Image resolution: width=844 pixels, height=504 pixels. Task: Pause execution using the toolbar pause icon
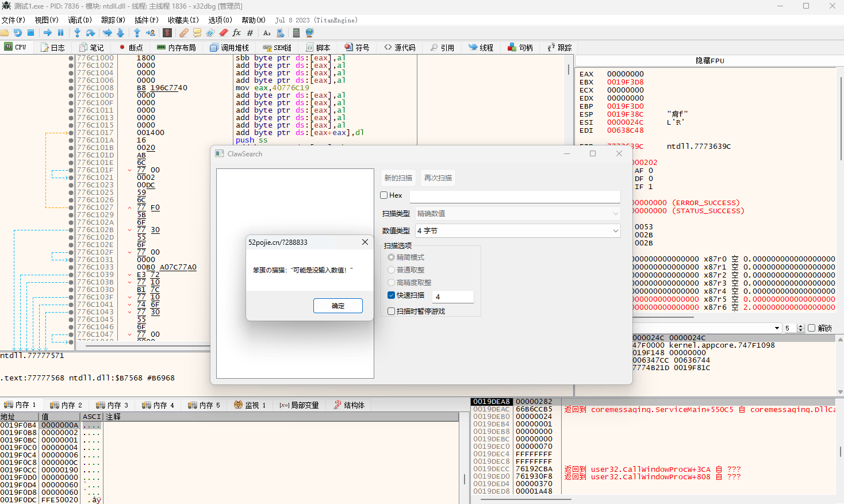60,33
